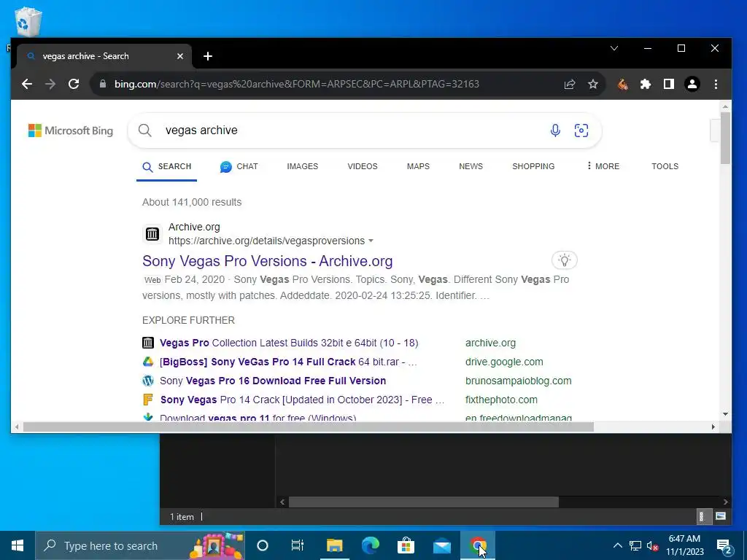The height and width of the screenshot is (560, 747).
Task: Click the page's horizontal scrollbar thumb
Action: pyautogui.click(x=309, y=427)
